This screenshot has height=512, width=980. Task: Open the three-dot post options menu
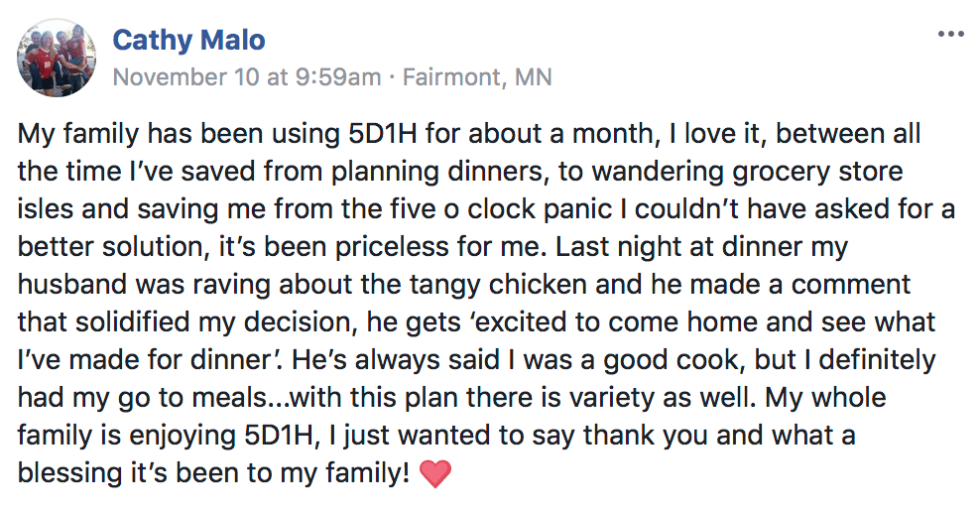coord(950,35)
